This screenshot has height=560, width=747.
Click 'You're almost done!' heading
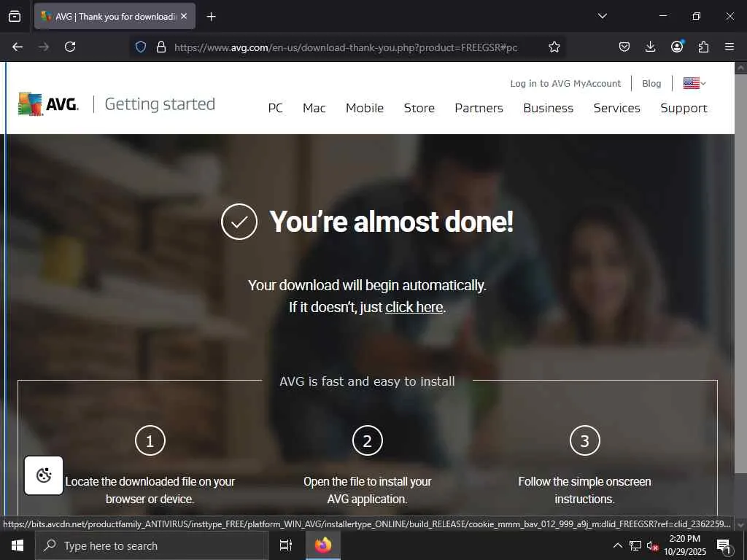[x=391, y=222]
